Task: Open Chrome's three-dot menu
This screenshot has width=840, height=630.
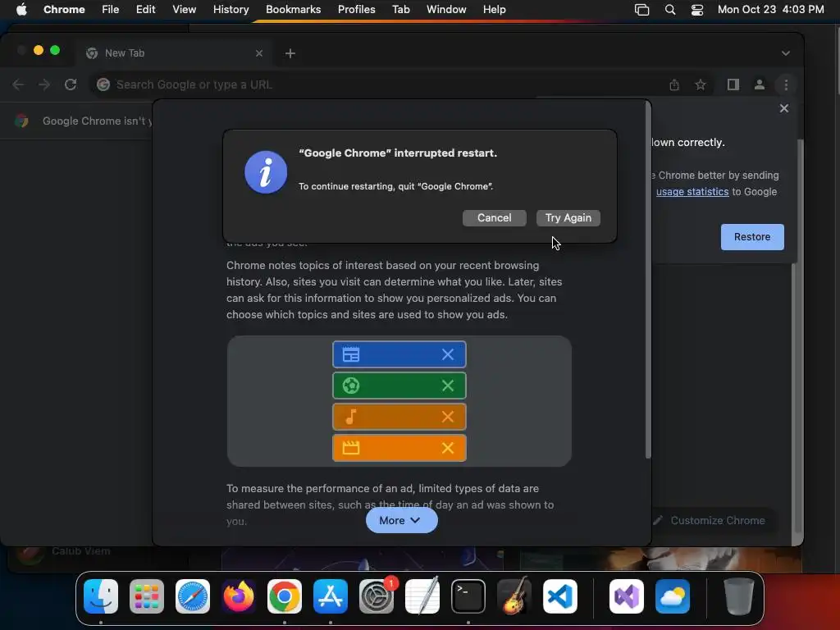Action: (786, 84)
